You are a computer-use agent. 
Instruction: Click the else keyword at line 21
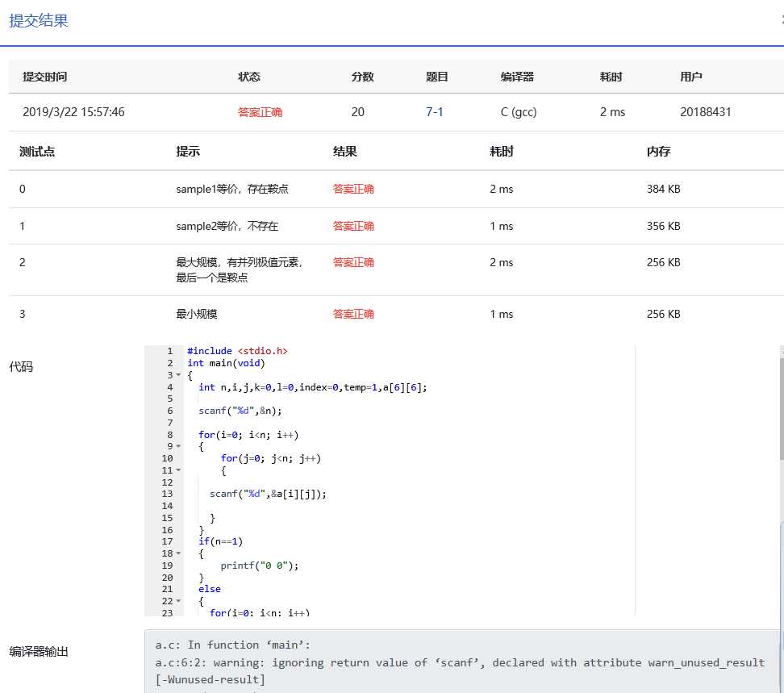pos(210,589)
